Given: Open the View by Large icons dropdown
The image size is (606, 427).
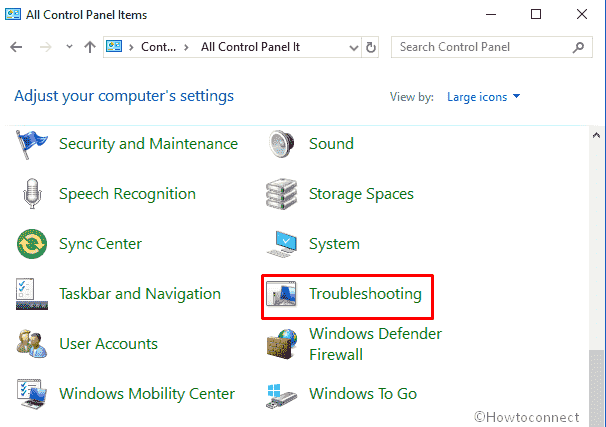Looking at the screenshot, I should [x=483, y=97].
